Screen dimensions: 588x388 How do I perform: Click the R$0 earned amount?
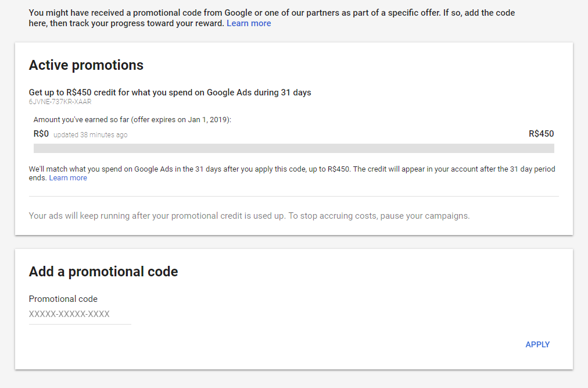41,134
